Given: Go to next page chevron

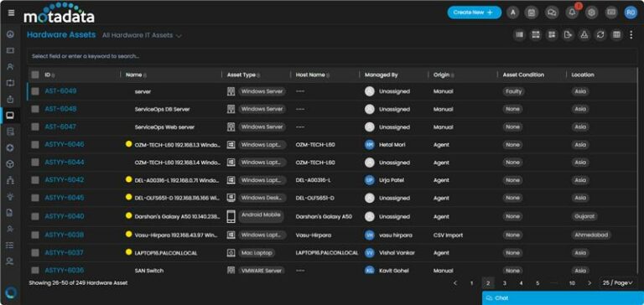Looking at the screenshot, I should 589,283.
